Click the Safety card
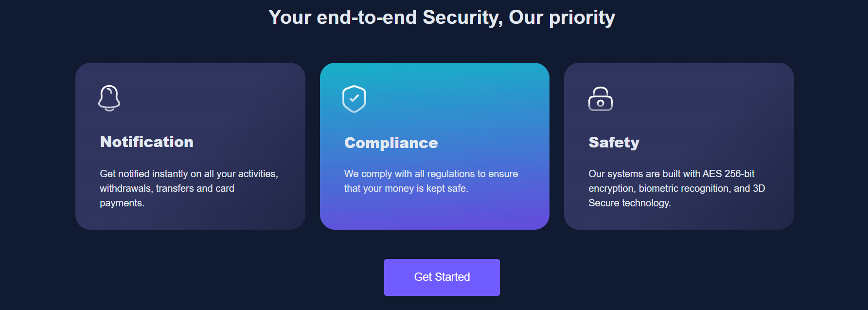 pyautogui.click(x=679, y=145)
